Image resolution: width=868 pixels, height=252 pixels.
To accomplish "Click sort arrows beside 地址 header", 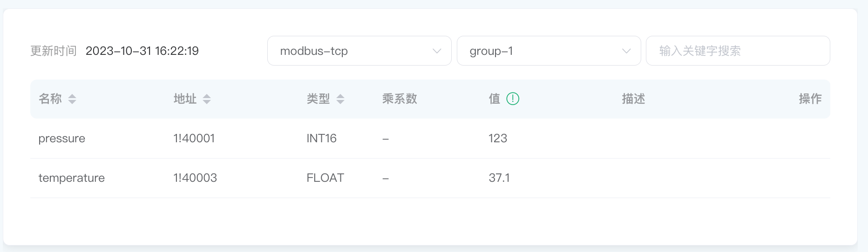I will pyautogui.click(x=207, y=99).
